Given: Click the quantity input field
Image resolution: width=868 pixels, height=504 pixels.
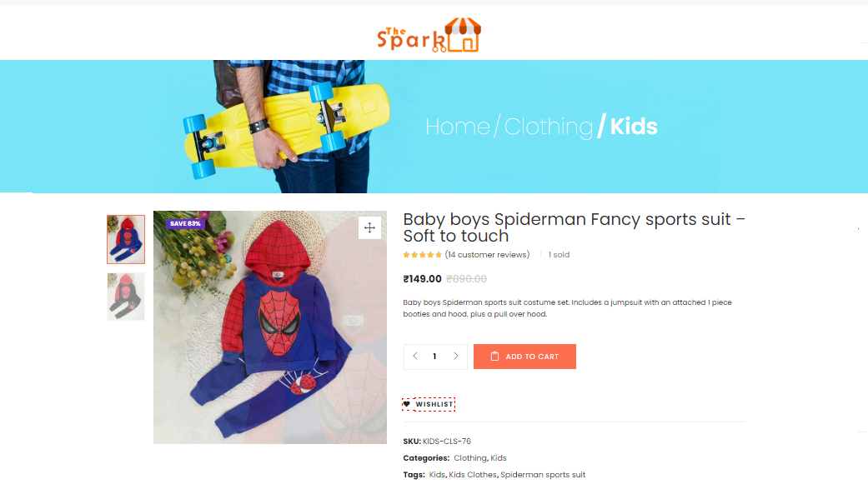Looking at the screenshot, I should pos(435,357).
